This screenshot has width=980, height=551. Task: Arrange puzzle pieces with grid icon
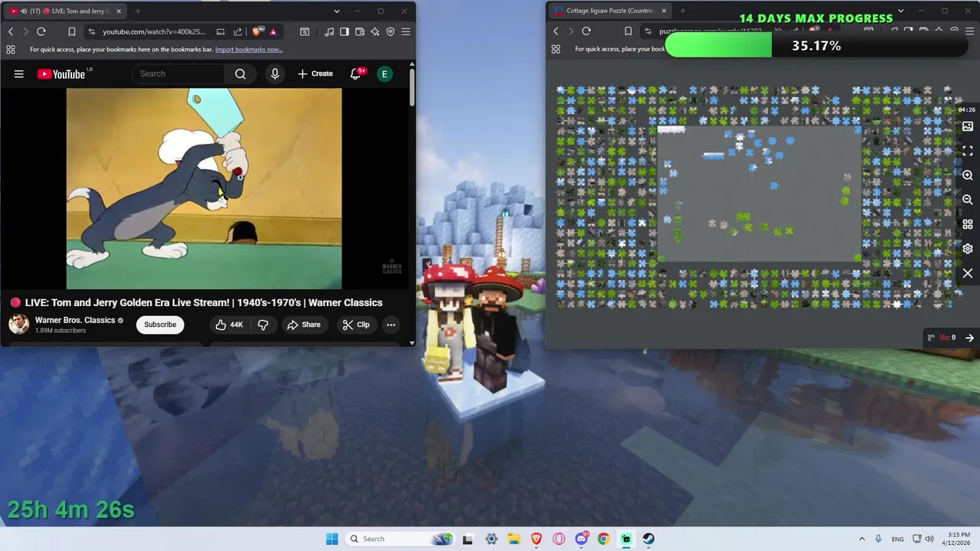[x=968, y=224]
